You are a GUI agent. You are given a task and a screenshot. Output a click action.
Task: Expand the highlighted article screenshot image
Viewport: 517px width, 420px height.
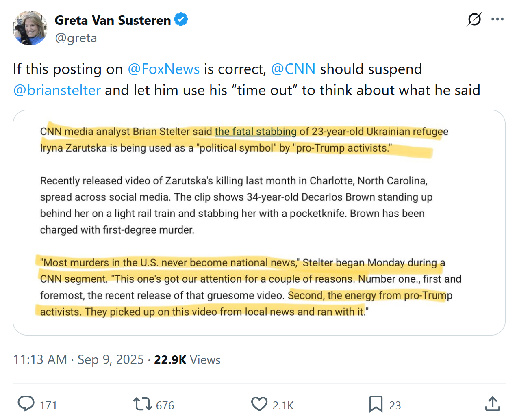click(x=259, y=222)
